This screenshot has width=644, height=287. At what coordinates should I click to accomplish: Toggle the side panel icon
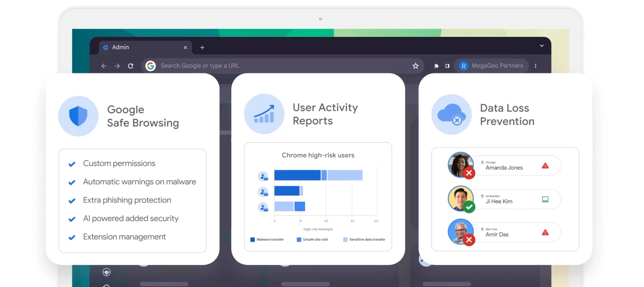(x=447, y=66)
